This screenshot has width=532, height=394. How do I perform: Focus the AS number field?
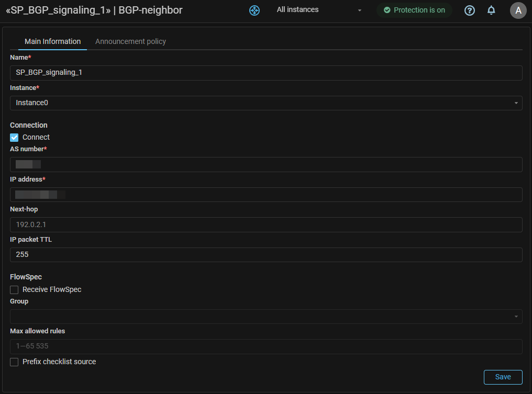(266, 165)
